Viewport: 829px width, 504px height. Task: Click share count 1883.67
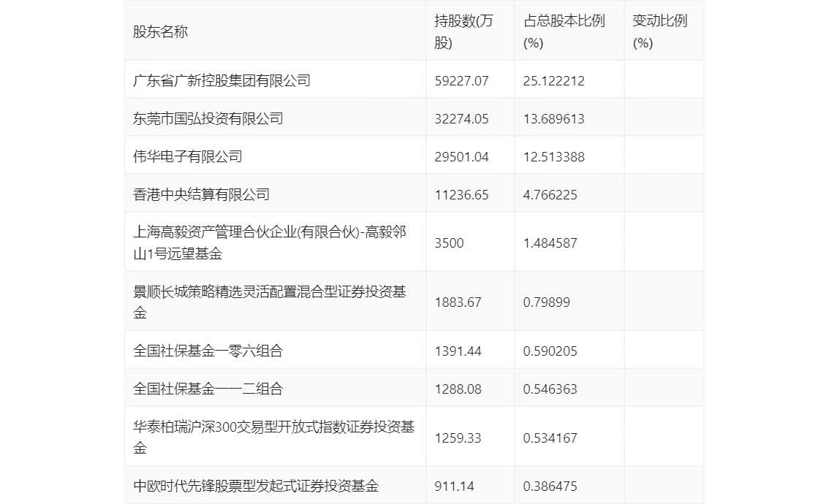(x=458, y=302)
